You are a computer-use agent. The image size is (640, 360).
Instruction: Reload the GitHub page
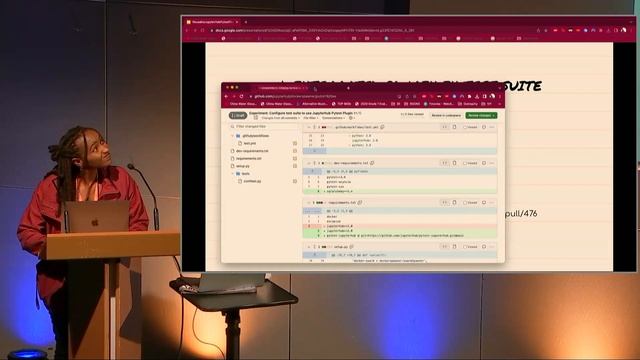[242, 96]
